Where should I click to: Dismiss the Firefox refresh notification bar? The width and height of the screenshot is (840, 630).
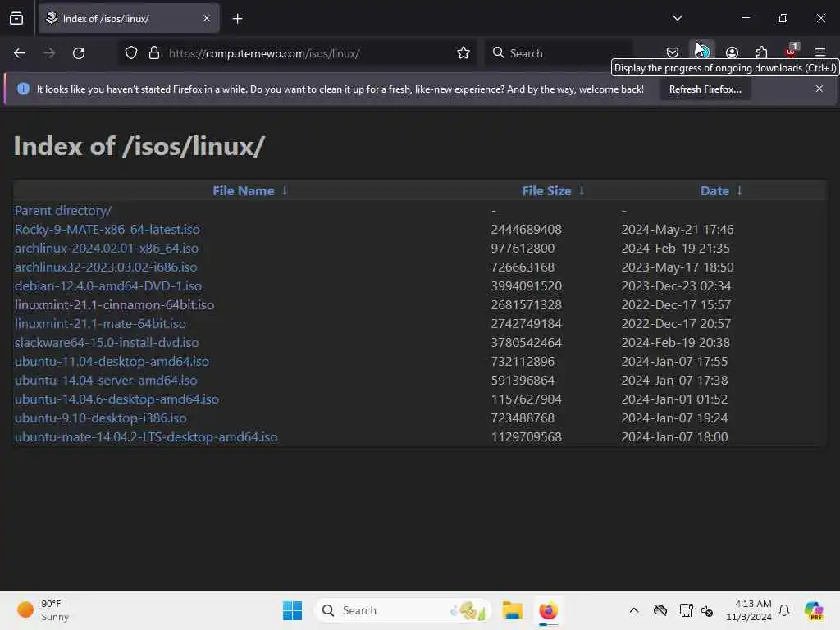tap(819, 89)
